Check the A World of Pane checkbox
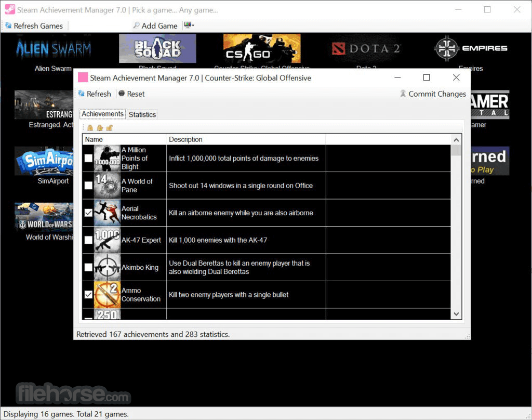 (x=88, y=186)
